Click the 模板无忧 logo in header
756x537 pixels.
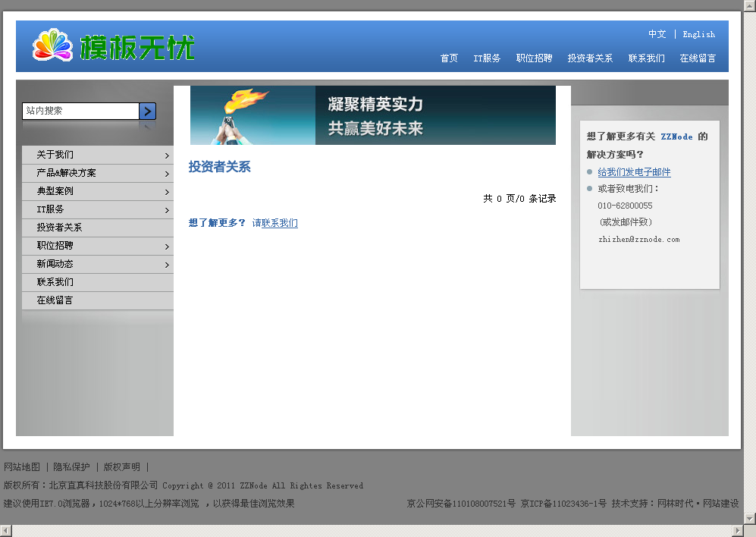point(114,46)
